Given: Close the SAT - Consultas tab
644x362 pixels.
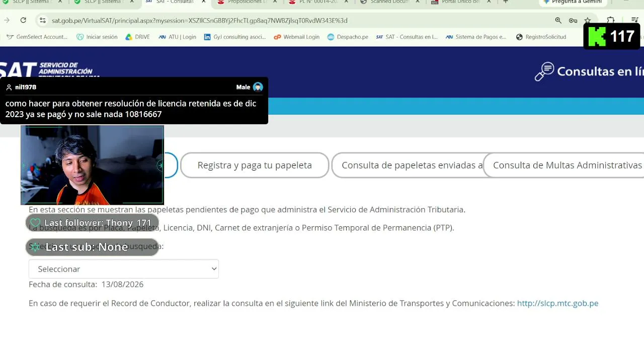Looking at the screenshot, I should tap(204, 2).
